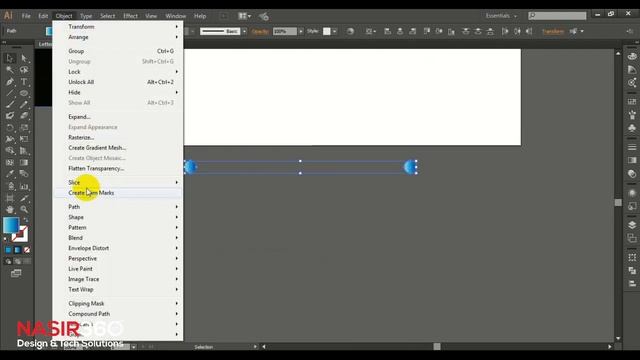Choose Flatten Transparency... entry
Viewport: 640px width, 360px height.
118,169
